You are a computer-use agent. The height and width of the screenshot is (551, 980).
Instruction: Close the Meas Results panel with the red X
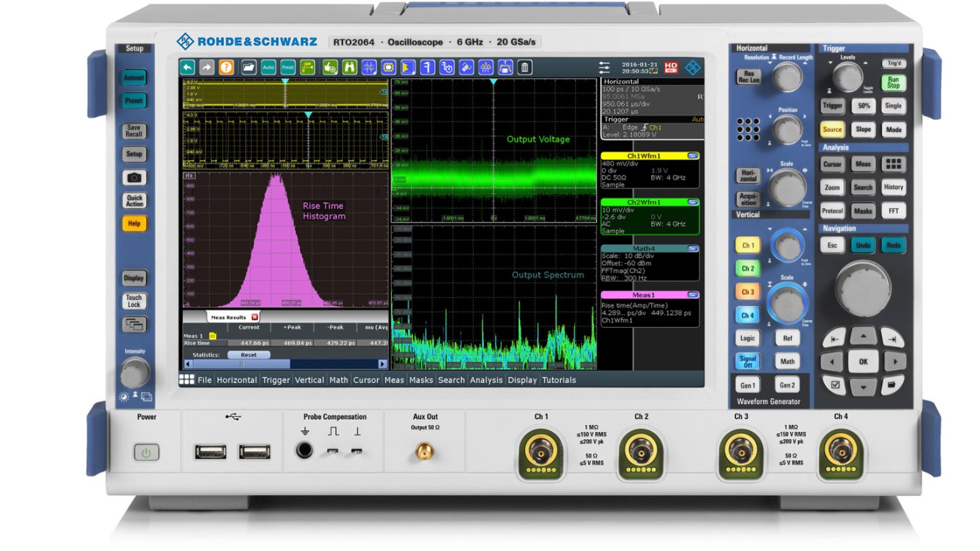pyautogui.click(x=253, y=318)
